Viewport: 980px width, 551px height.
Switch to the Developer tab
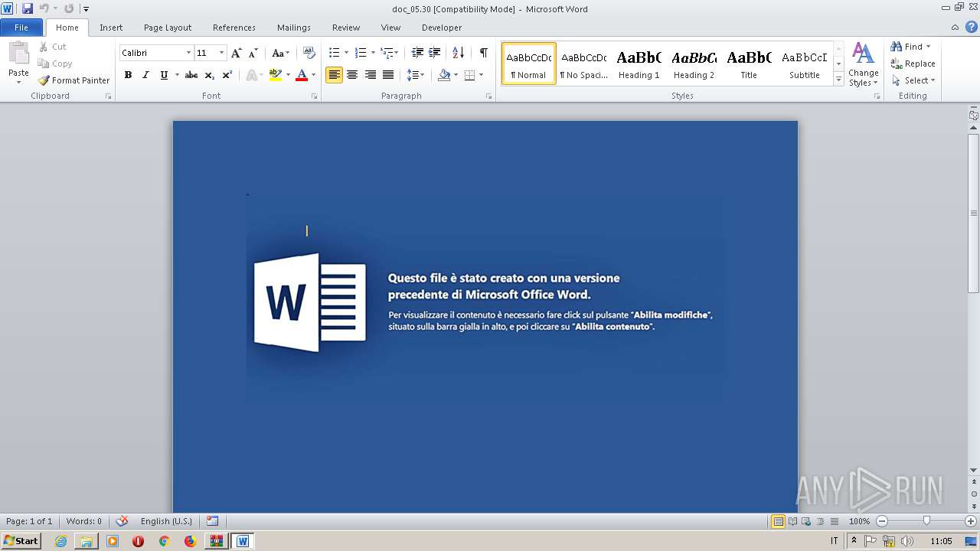[442, 28]
